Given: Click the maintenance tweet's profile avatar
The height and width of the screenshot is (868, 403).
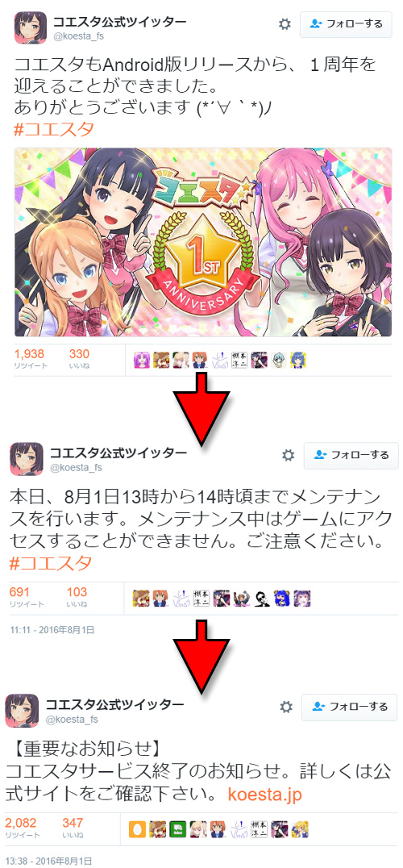Looking at the screenshot, I should [x=26, y=459].
